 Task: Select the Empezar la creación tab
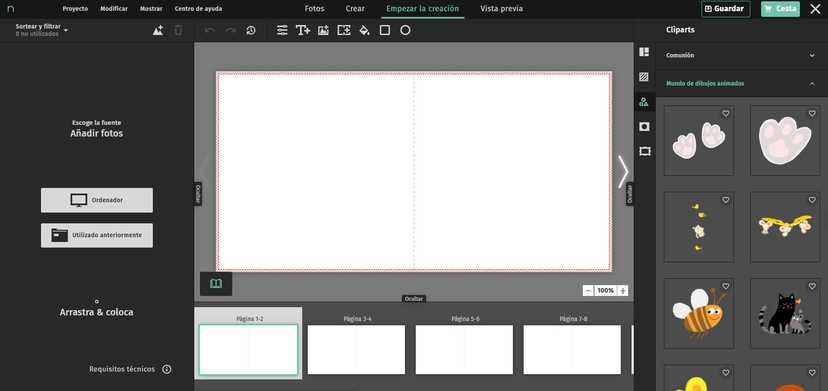[x=422, y=9]
